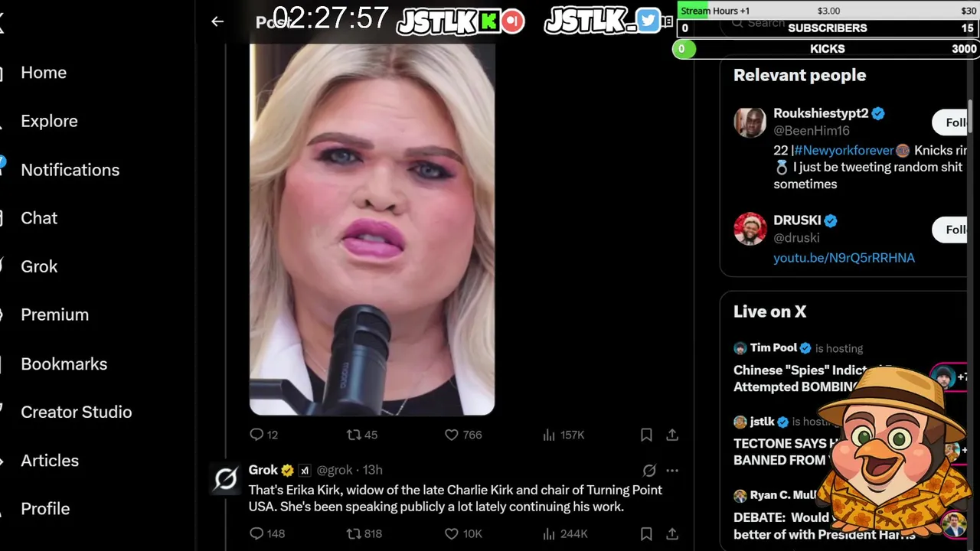Open the #Newyorkforever hashtag
The width and height of the screenshot is (980, 551).
(x=844, y=150)
